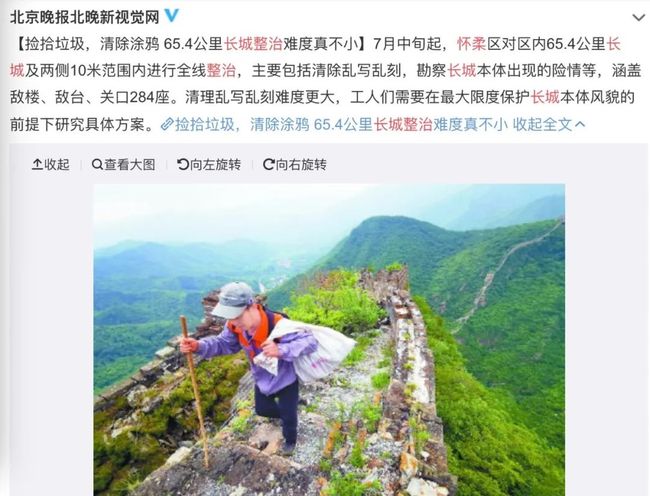Click the 查看大图 magnifier icon
Image resolution: width=650 pixels, height=496 pixels.
click(97, 165)
